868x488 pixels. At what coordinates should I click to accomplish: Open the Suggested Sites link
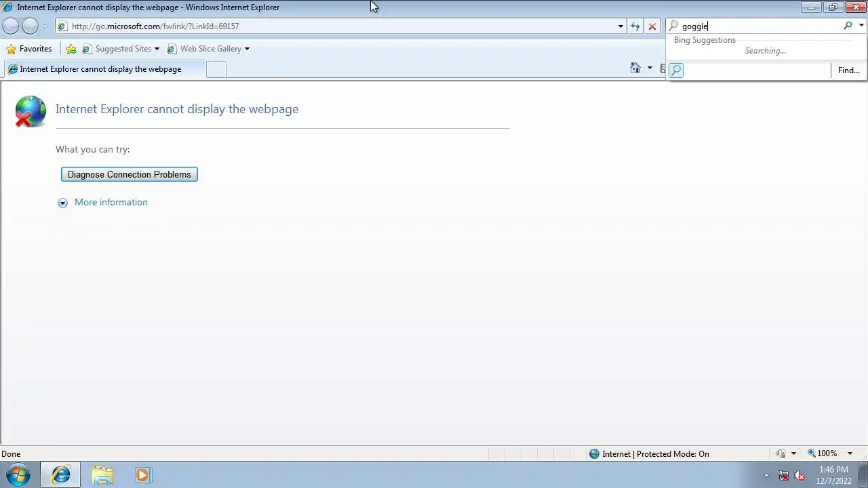pos(123,49)
